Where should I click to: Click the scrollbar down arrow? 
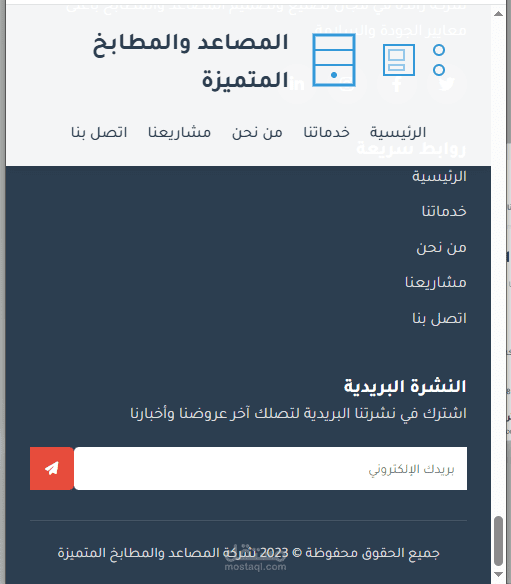point(498,574)
